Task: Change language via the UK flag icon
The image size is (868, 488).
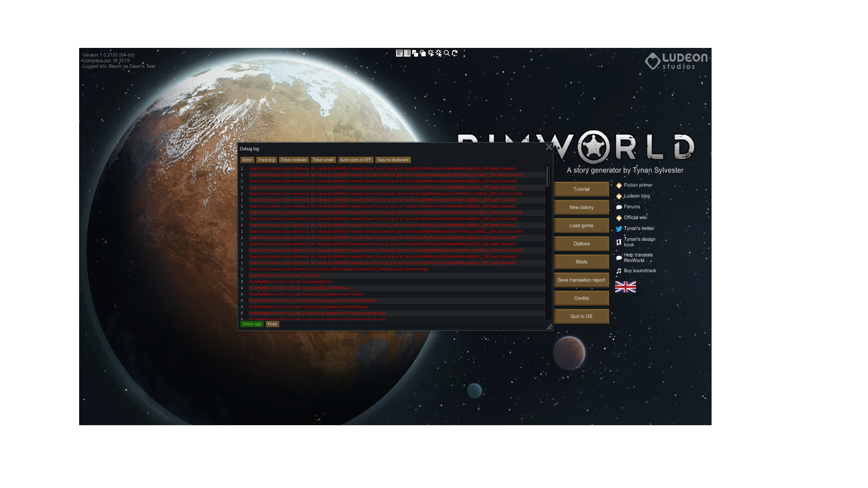Action: 625,287
